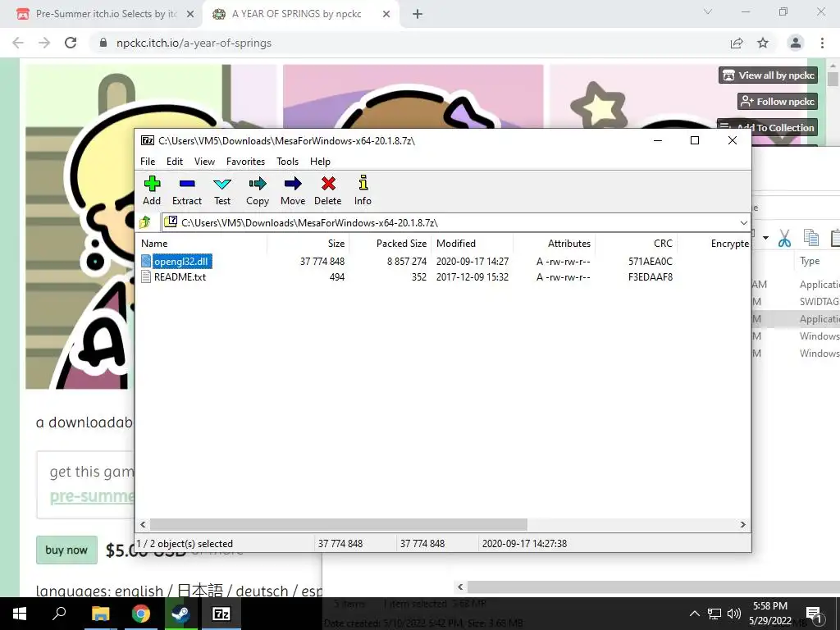Image resolution: width=840 pixels, height=630 pixels.
Task: Share this page icon in Chrome
Action: click(x=737, y=43)
